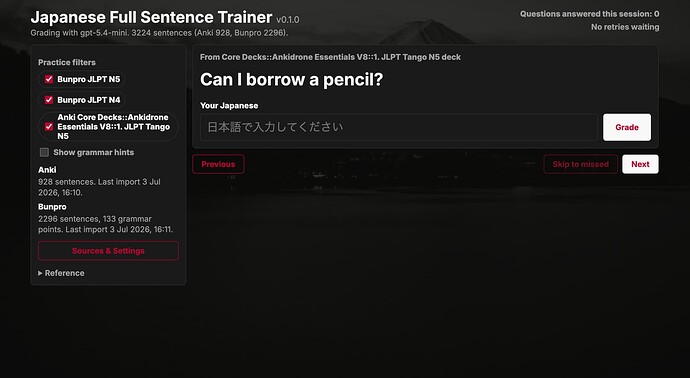Uncheck the Bunpro JLPT N5 filter checkbox

pos(49,79)
